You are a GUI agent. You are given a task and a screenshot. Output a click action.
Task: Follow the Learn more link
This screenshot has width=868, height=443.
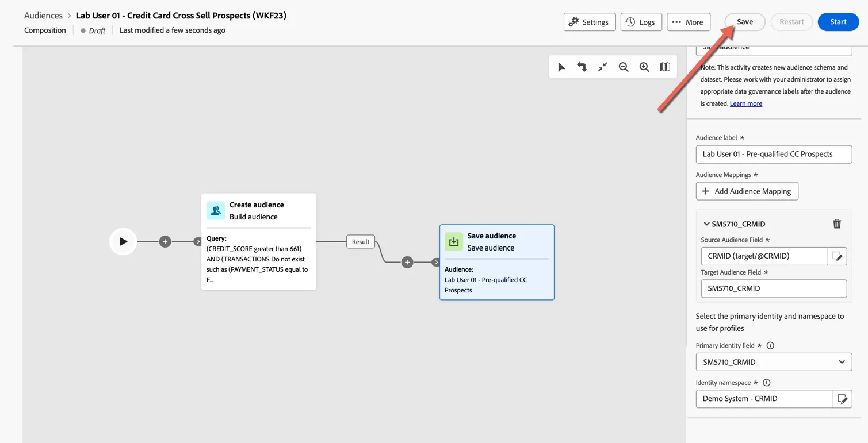point(746,103)
